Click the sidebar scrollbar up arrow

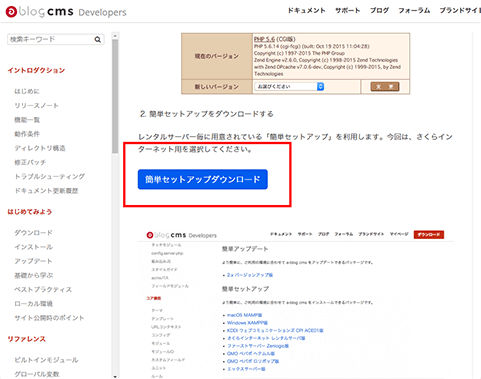[x=115, y=36]
